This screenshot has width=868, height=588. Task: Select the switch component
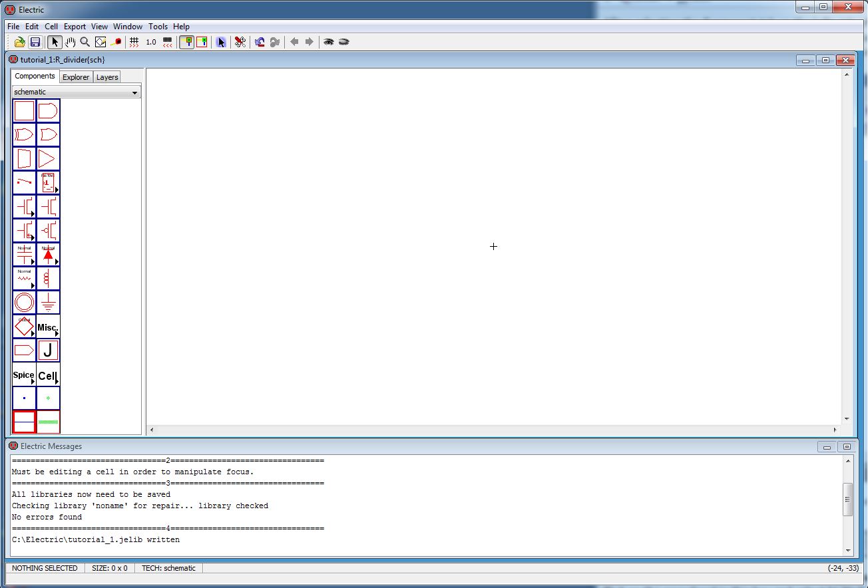[24, 182]
